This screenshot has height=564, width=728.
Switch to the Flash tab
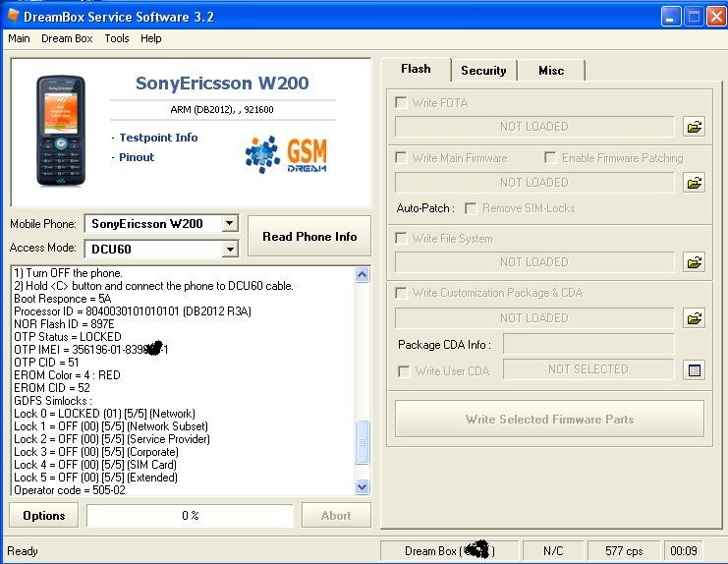tap(416, 69)
